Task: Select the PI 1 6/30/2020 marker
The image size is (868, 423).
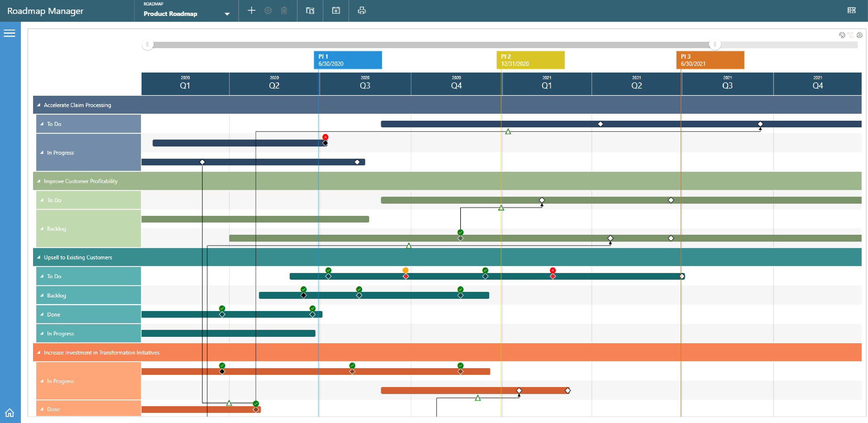Action: pyautogui.click(x=348, y=60)
